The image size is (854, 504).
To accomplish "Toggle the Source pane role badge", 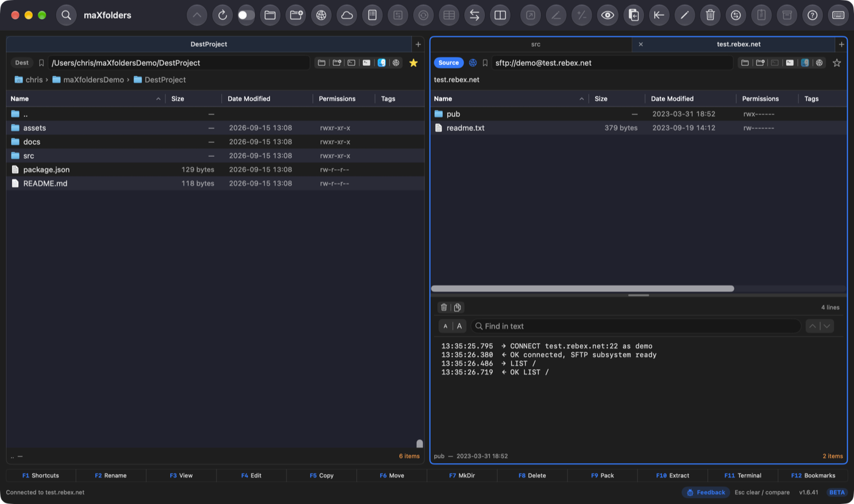I will click(448, 63).
